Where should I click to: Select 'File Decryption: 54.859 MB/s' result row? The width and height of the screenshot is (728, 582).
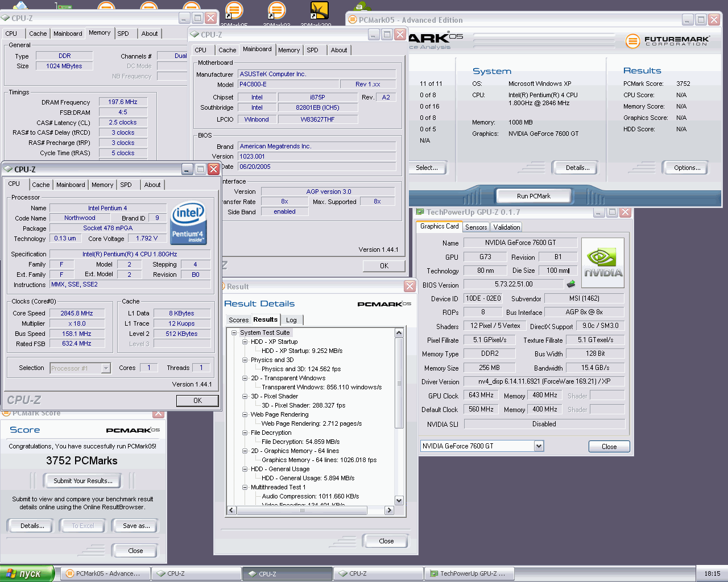300,442
